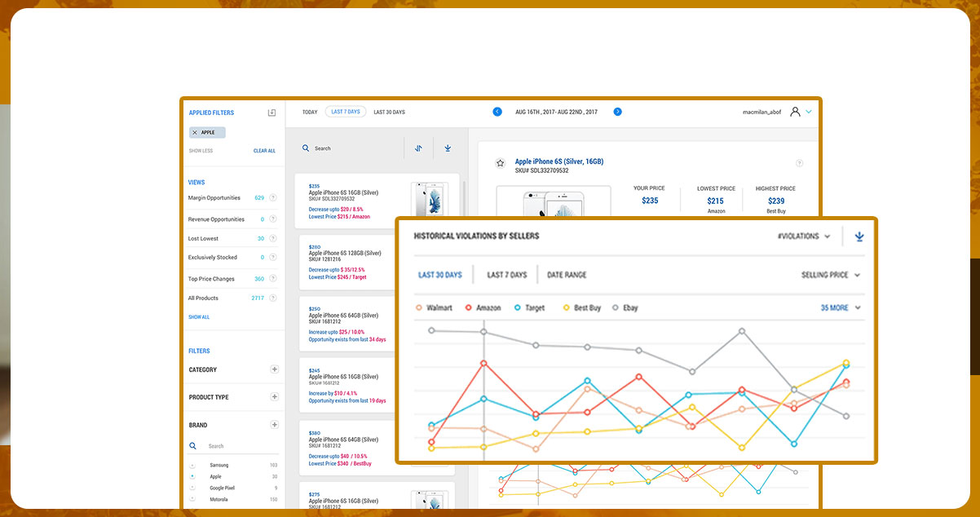
Task: Open the #VIOLATIONS dropdown
Action: 804,236
